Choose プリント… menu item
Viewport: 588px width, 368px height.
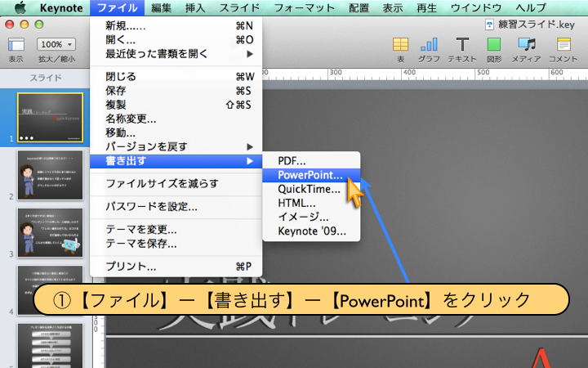176,267
